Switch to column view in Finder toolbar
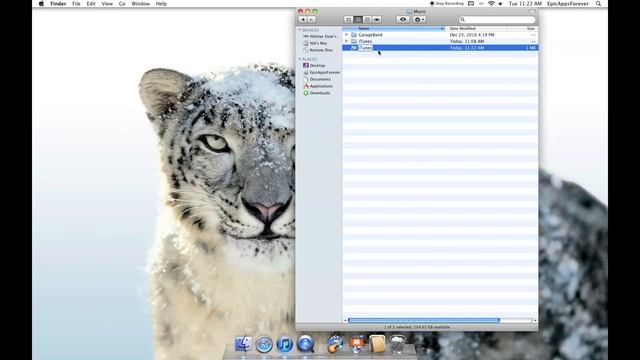Viewport: 640px width, 360px height. tap(367, 20)
